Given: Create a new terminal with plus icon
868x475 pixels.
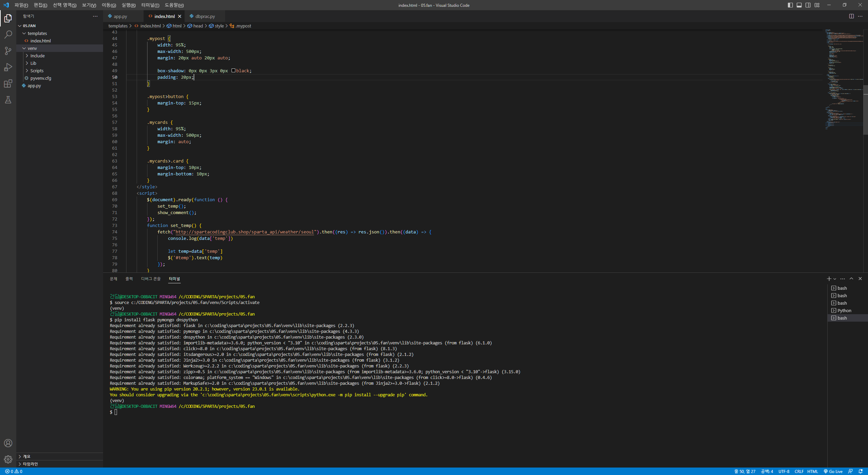Looking at the screenshot, I should (829, 279).
